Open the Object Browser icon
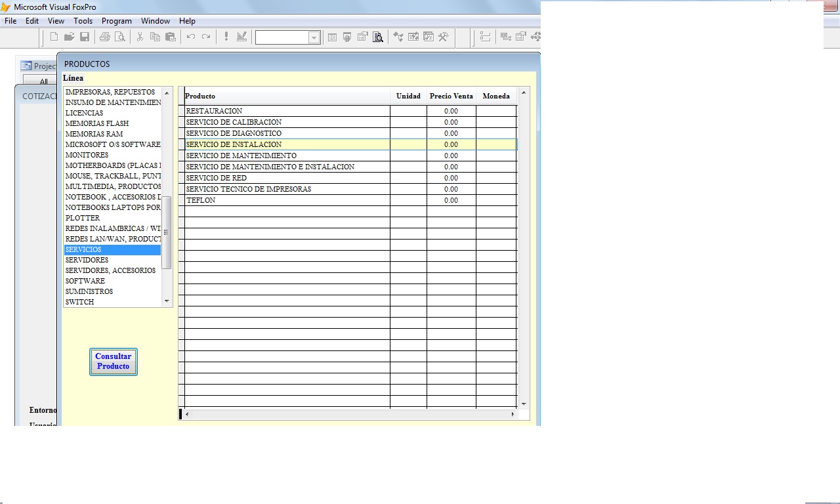 click(413, 37)
